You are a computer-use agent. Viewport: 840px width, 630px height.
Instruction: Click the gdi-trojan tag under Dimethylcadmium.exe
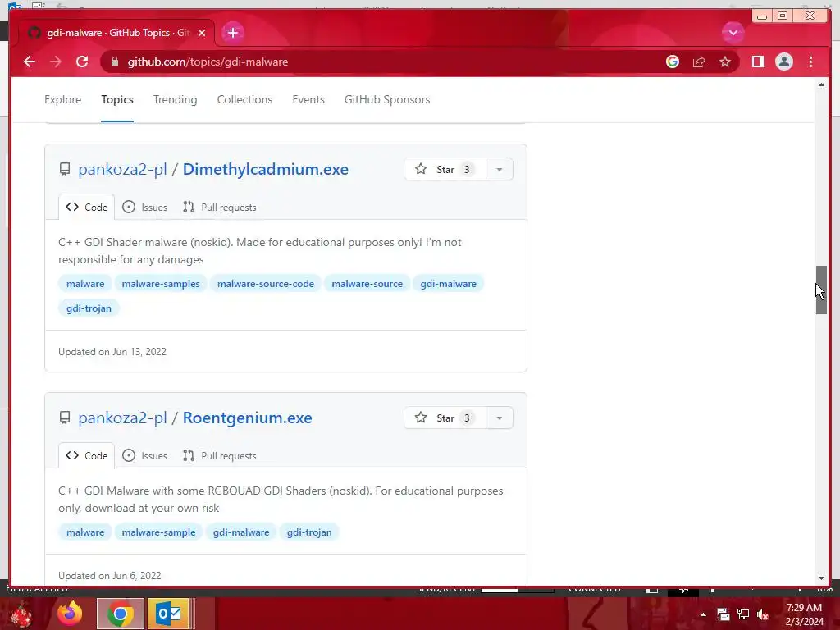89,308
